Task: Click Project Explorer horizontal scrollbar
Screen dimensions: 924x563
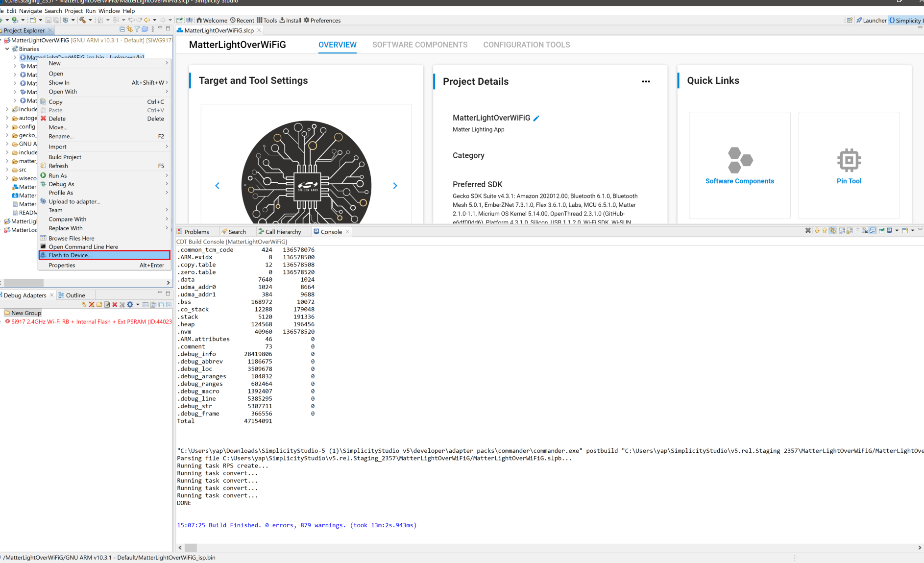Action: pos(24,283)
